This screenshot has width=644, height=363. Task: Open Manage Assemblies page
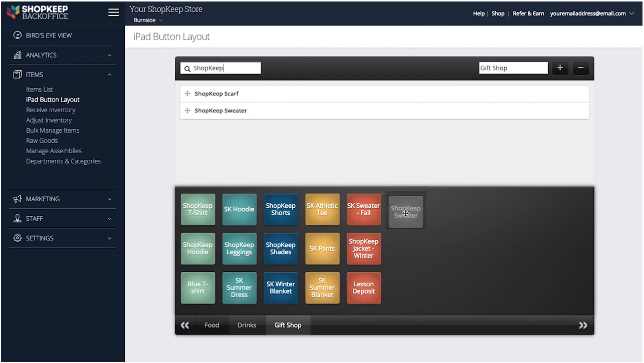tap(54, 151)
